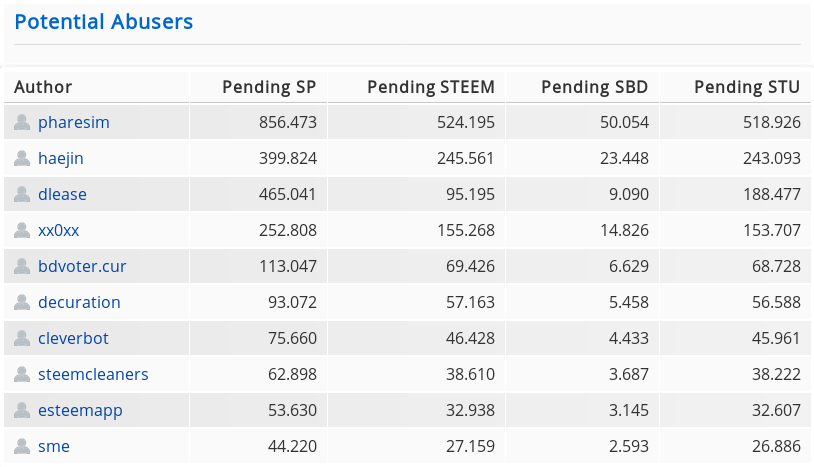The image size is (814, 467).
Task: Click the Author column header
Action: click(x=43, y=87)
